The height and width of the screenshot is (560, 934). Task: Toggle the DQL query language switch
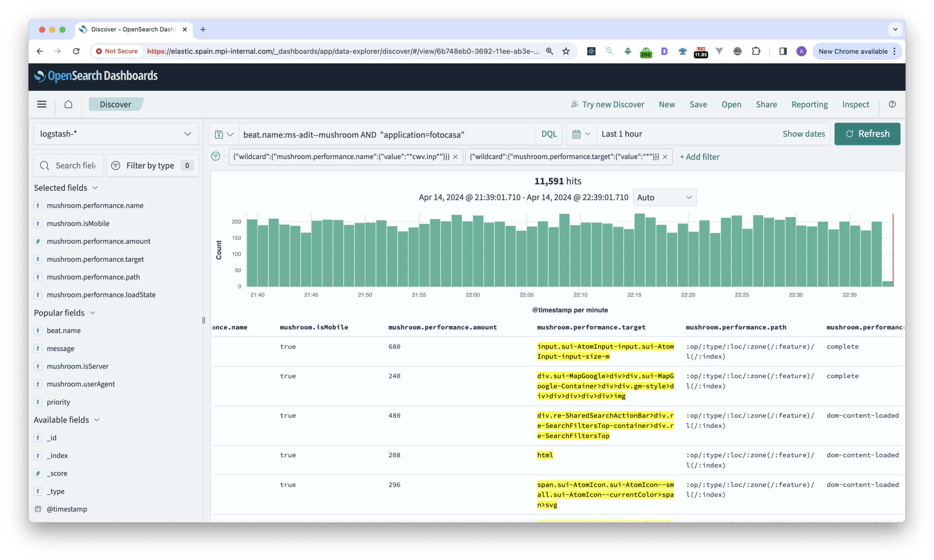549,134
